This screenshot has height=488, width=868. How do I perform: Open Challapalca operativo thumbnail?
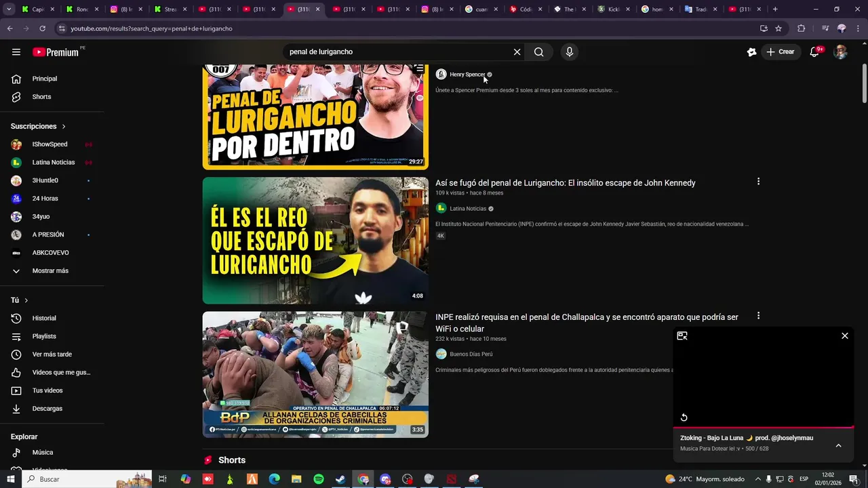click(315, 375)
